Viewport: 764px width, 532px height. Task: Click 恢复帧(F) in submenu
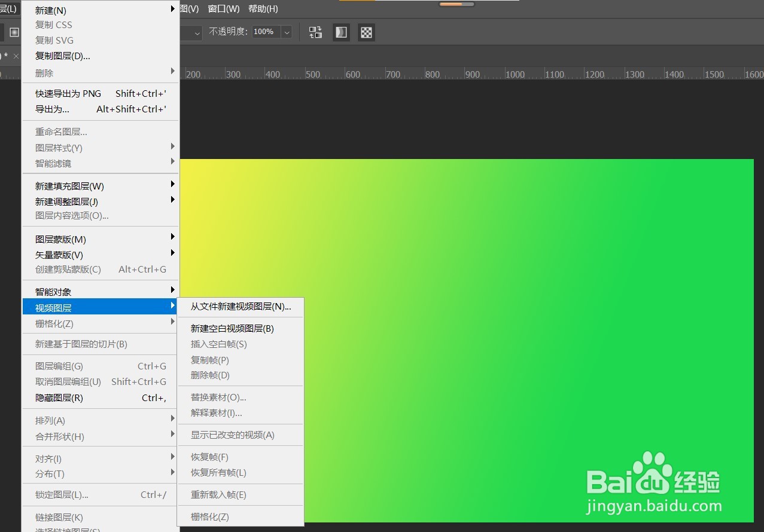tap(241, 457)
